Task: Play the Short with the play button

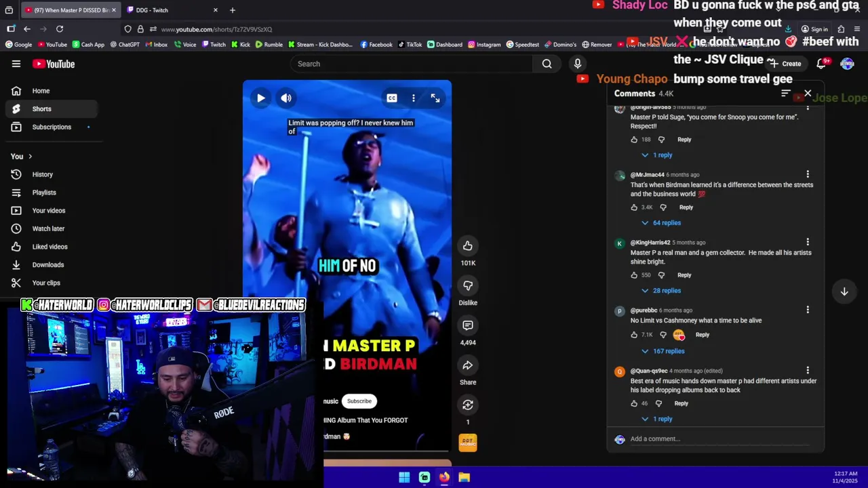Action: coord(261,98)
